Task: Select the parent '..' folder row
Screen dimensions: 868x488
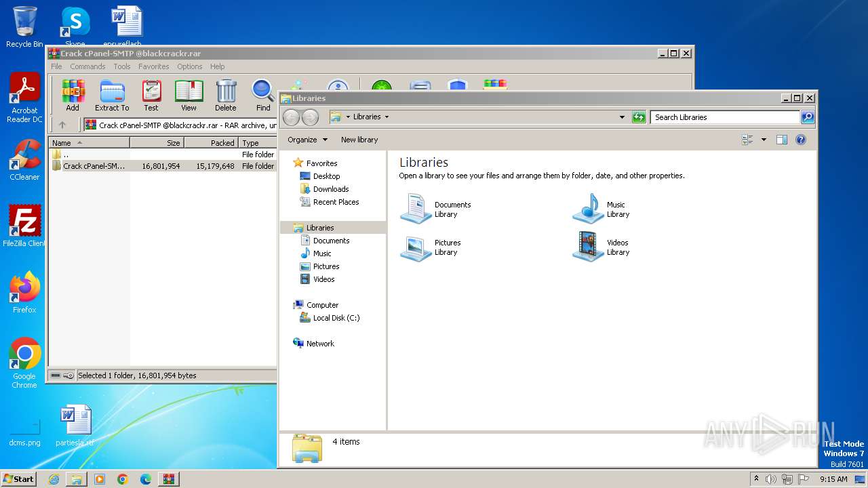Action: coord(163,155)
